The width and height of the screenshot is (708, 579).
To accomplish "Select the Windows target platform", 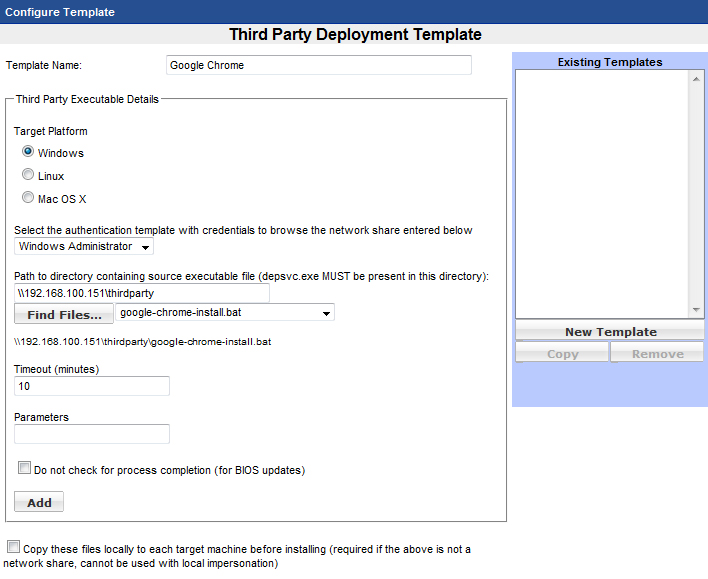I will tap(28, 152).
